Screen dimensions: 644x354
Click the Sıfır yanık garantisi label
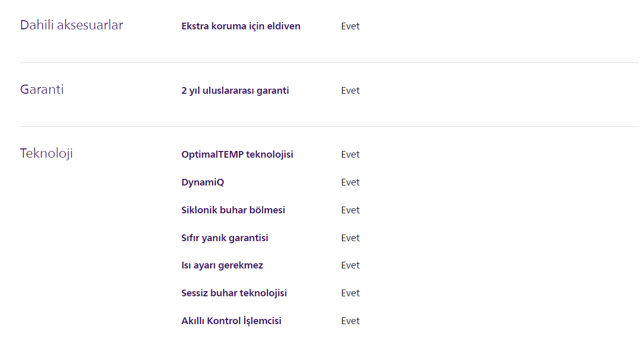(225, 238)
